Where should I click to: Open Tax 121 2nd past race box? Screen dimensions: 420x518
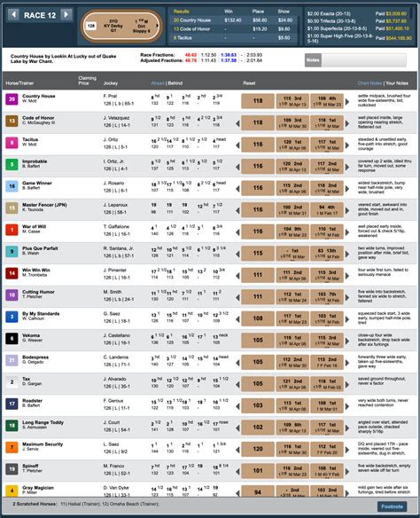click(x=292, y=384)
